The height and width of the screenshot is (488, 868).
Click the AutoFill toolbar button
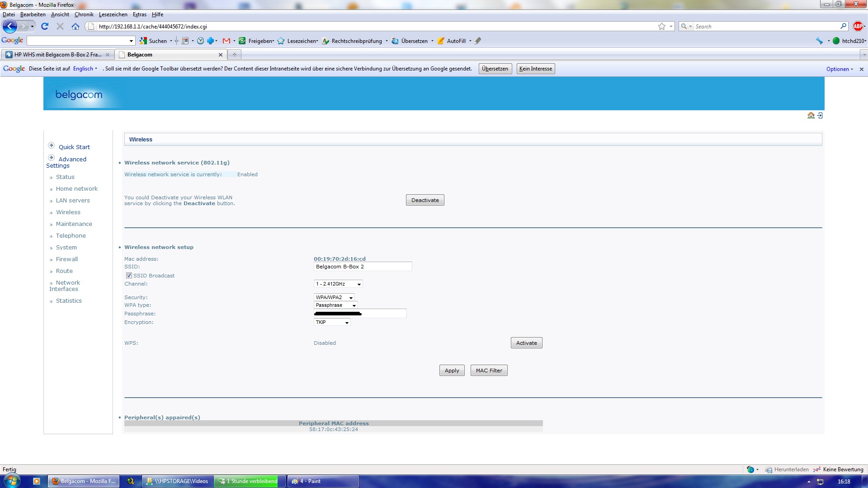click(452, 41)
